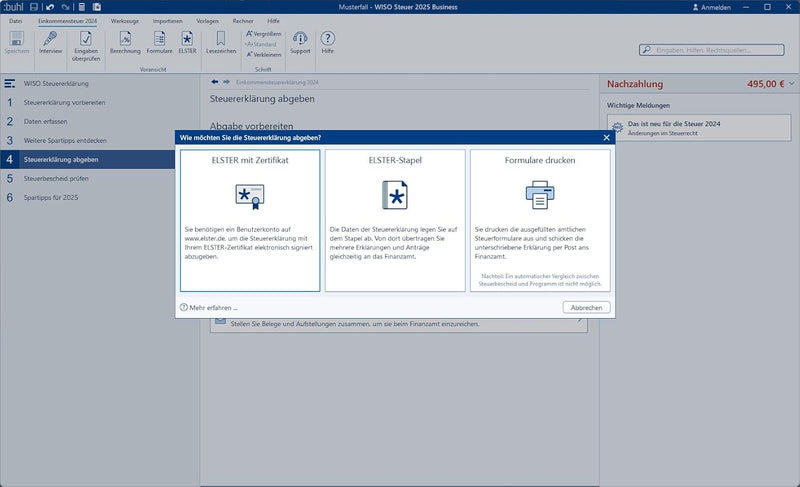Screen dimensions: 800x487
Task: Select WISO Steuererklärung in sidebar
Action: pyautogui.click(x=56, y=83)
